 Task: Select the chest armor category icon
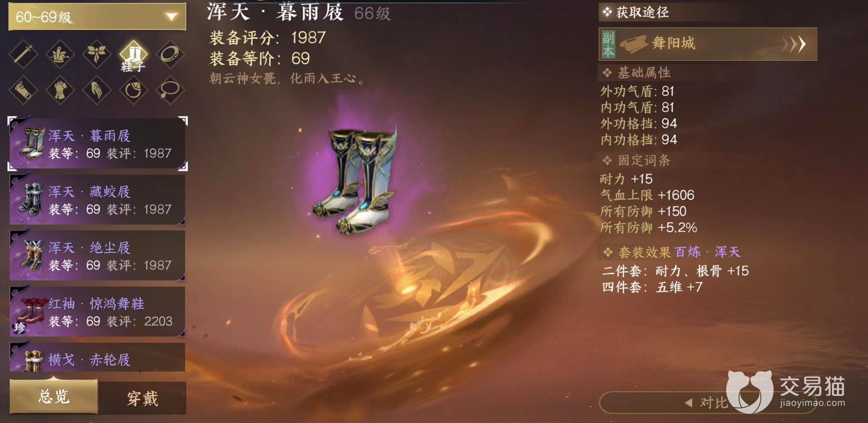(60, 90)
